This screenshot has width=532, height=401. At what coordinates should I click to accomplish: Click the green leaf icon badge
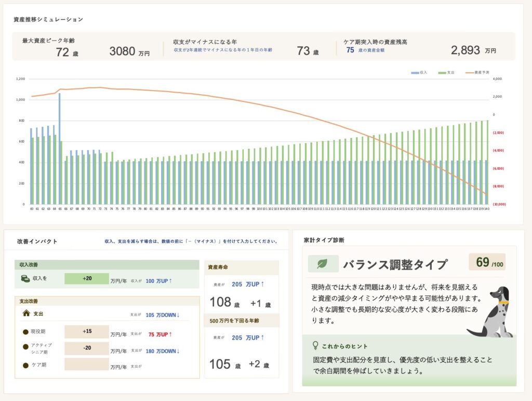[x=323, y=264]
